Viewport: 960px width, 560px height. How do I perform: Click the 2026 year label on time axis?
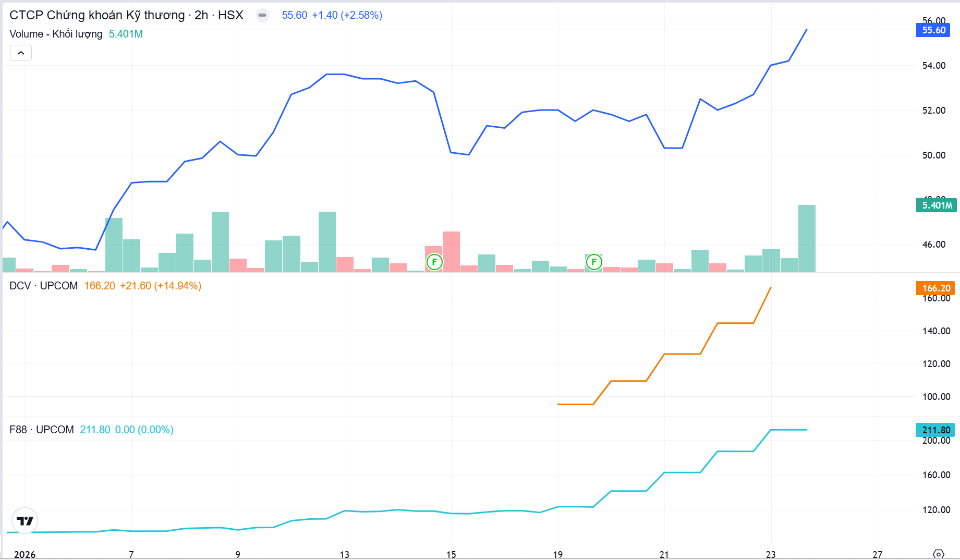pos(25,554)
